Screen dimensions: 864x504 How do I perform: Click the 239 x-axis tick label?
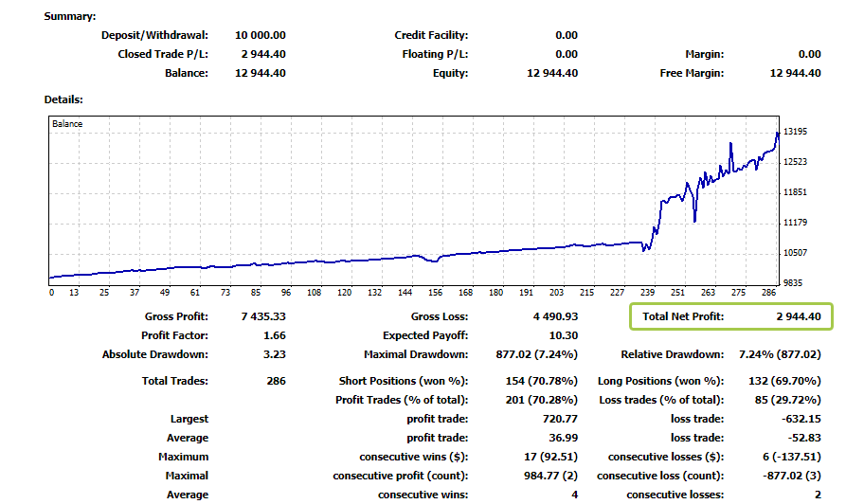pyautogui.click(x=647, y=293)
